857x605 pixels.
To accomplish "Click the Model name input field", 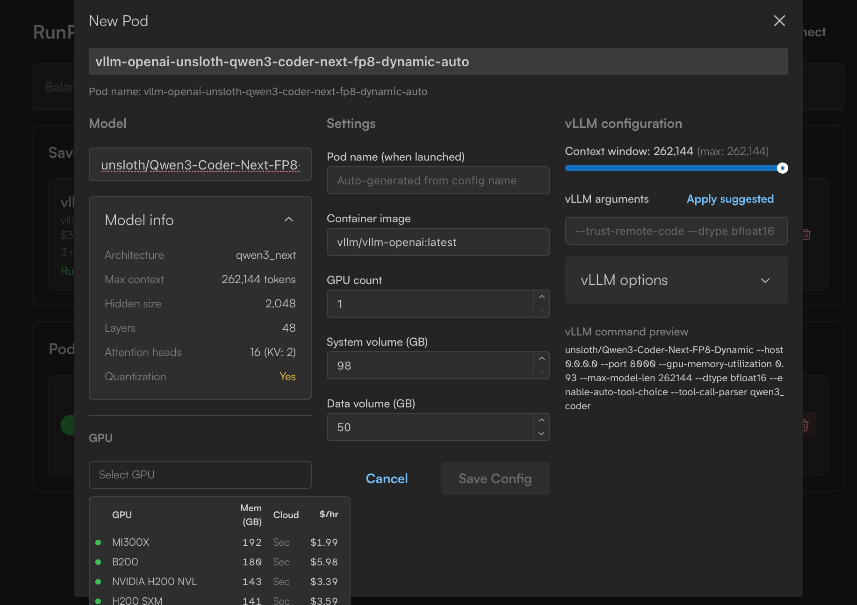I will [x=200, y=165].
